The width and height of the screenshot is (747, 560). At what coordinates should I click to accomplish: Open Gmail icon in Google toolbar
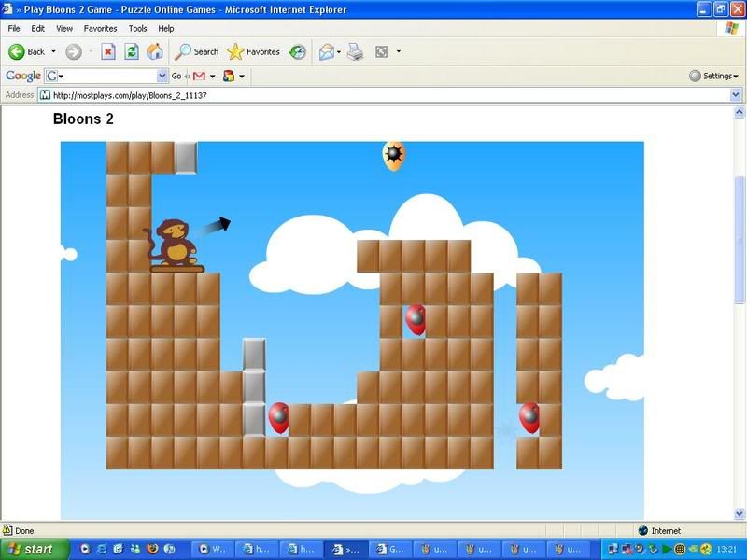tap(199, 76)
